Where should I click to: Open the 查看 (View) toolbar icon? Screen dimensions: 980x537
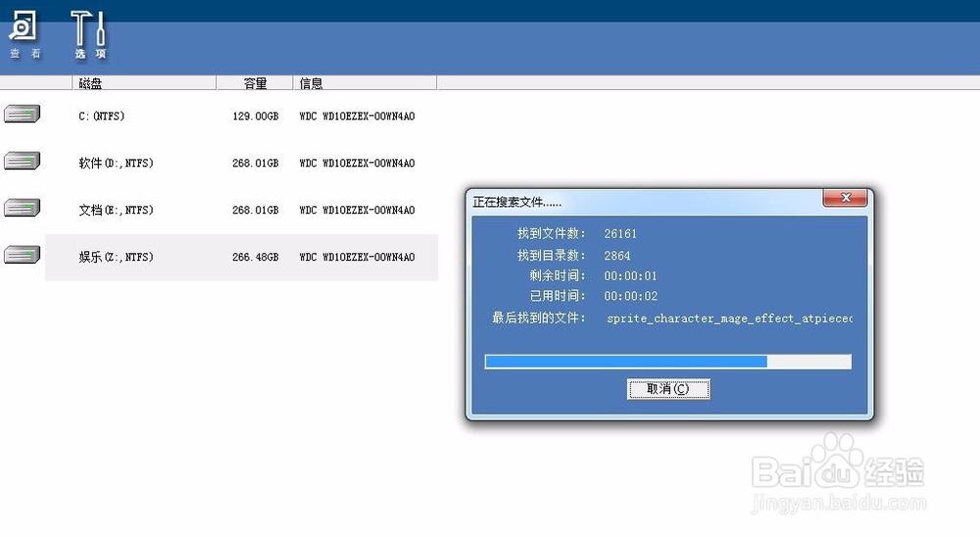click(x=24, y=35)
